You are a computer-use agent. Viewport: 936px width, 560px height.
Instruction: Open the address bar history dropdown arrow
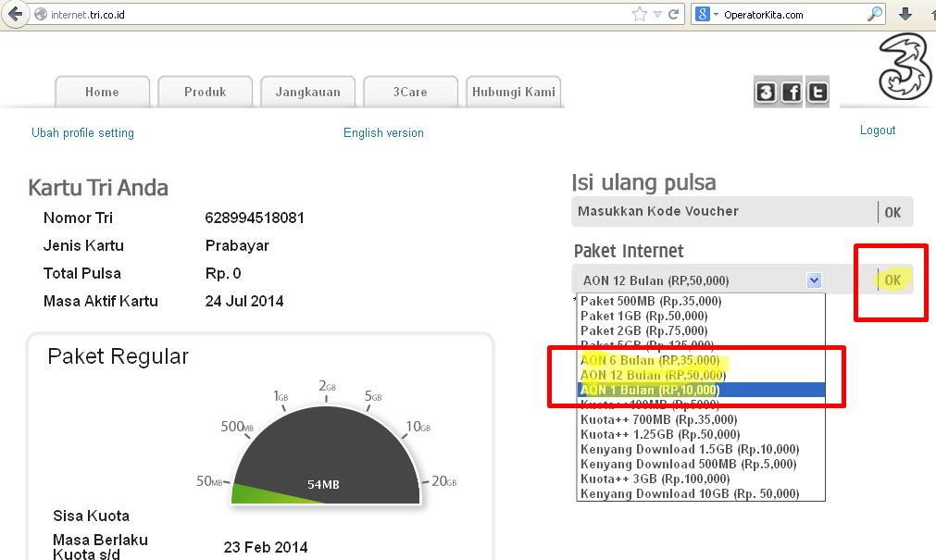(657, 14)
